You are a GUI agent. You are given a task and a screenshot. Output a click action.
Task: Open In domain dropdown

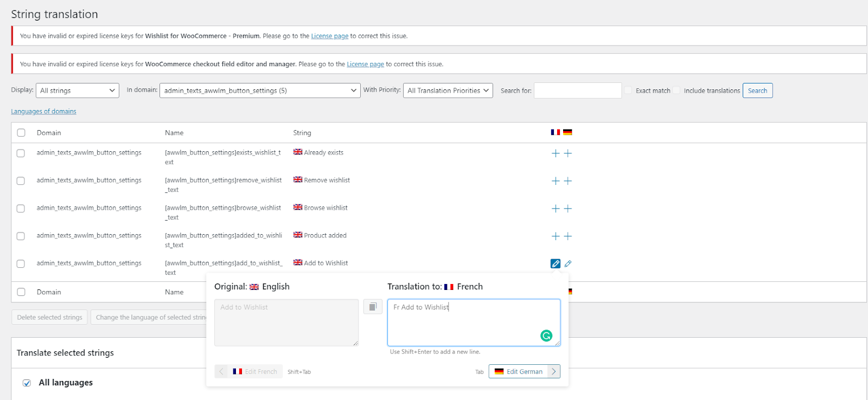pos(260,91)
